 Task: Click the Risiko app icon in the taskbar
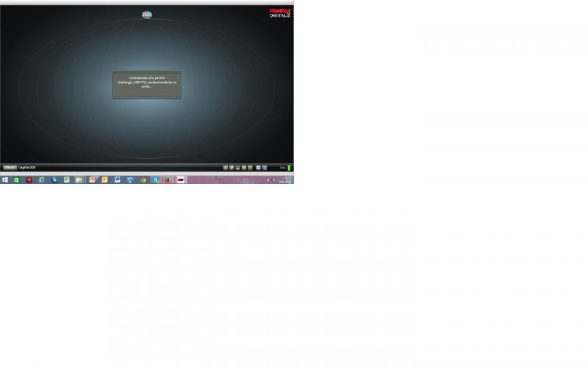point(181,180)
